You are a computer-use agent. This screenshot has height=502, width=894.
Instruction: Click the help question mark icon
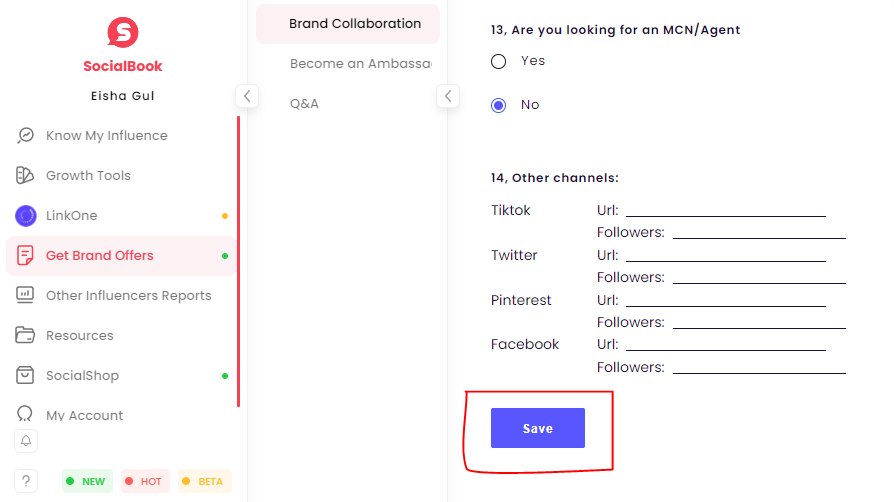tap(26, 481)
